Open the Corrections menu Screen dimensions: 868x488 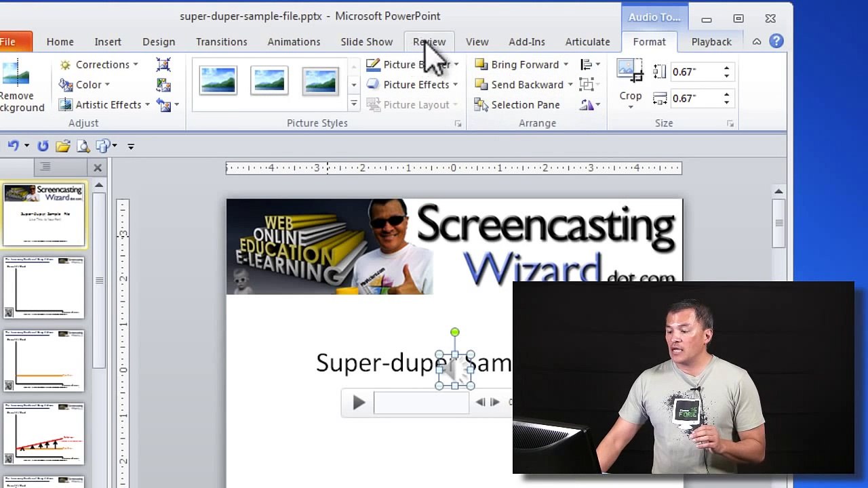click(x=99, y=64)
